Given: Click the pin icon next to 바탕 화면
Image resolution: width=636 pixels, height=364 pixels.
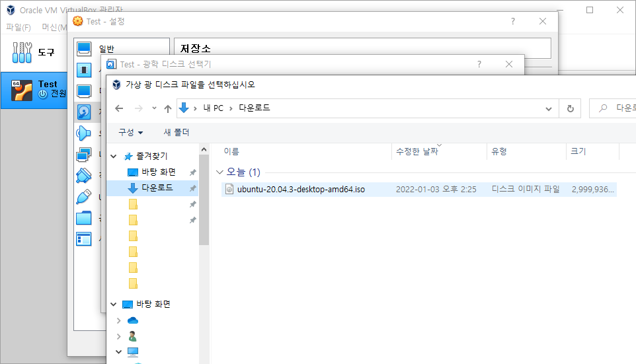Looking at the screenshot, I should tap(192, 172).
